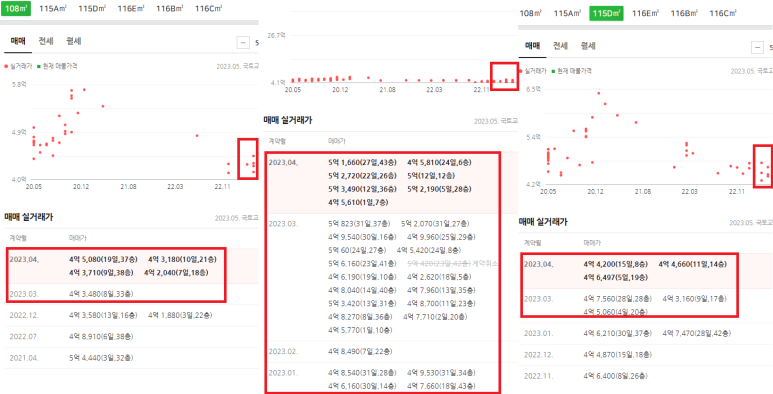Select the 4억 3,160(9일,17층) sale entry
This screenshot has width=773, height=394.
(695, 299)
